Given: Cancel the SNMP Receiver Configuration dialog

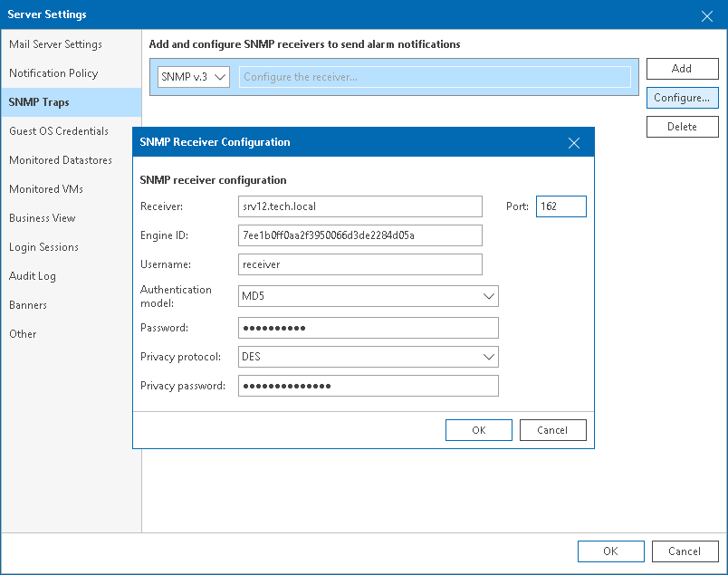Looking at the screenshot, I should click(552, 429).
